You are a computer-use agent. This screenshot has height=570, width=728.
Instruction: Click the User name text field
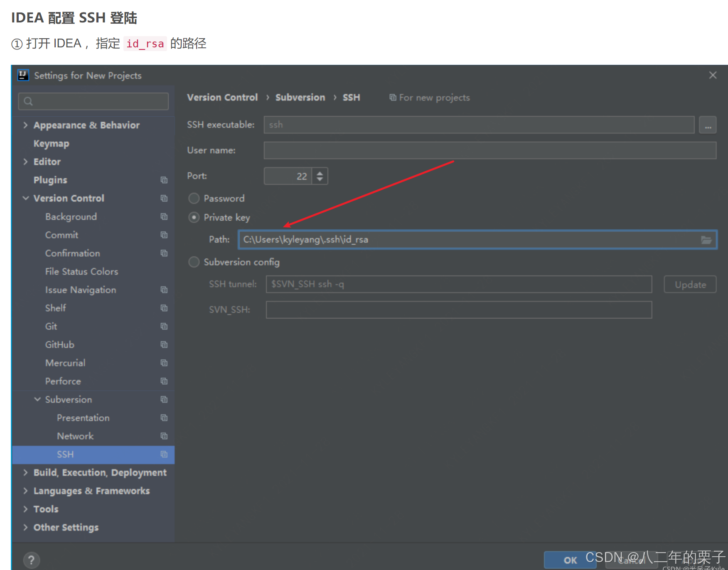490,150
